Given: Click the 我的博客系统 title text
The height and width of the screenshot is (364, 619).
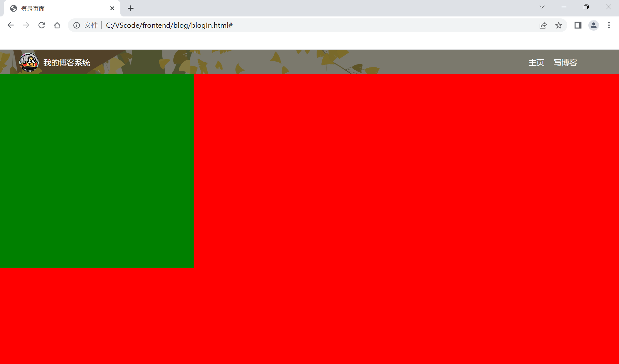Looking at the screenshot, I should point(67,63).
